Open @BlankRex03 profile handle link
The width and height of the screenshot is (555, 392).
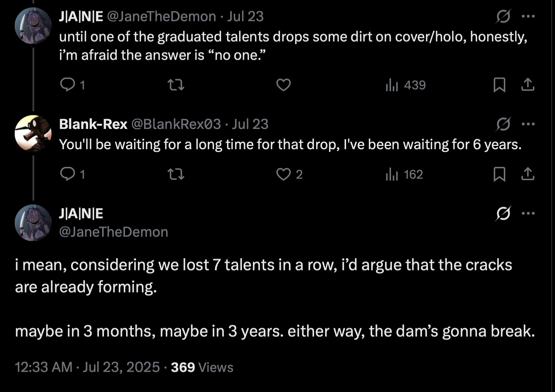(176, 124)
